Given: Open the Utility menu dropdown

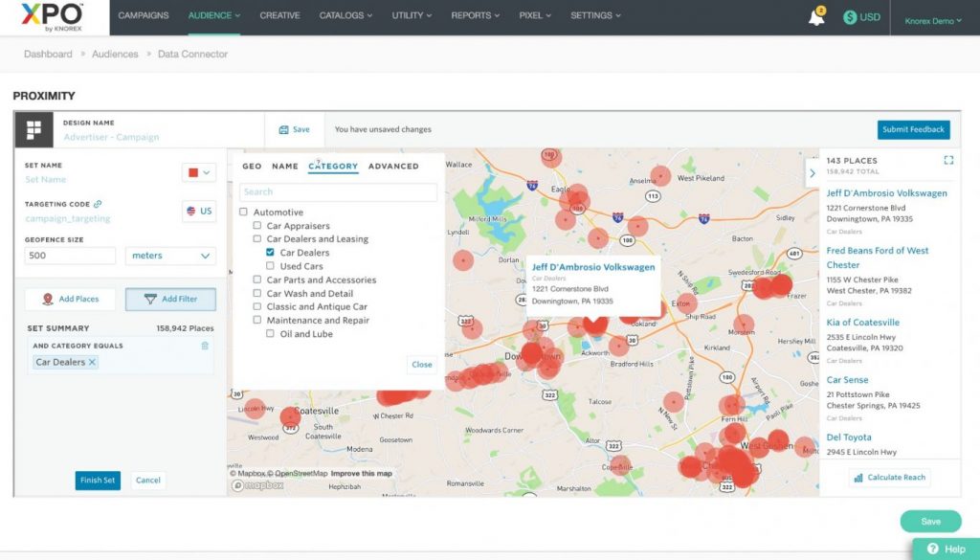Looking at the screenshot, I should click(412, 15).
